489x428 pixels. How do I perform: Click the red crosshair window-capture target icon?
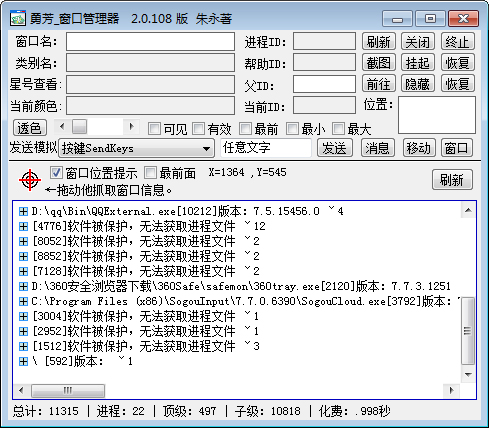tap(30, 180)
